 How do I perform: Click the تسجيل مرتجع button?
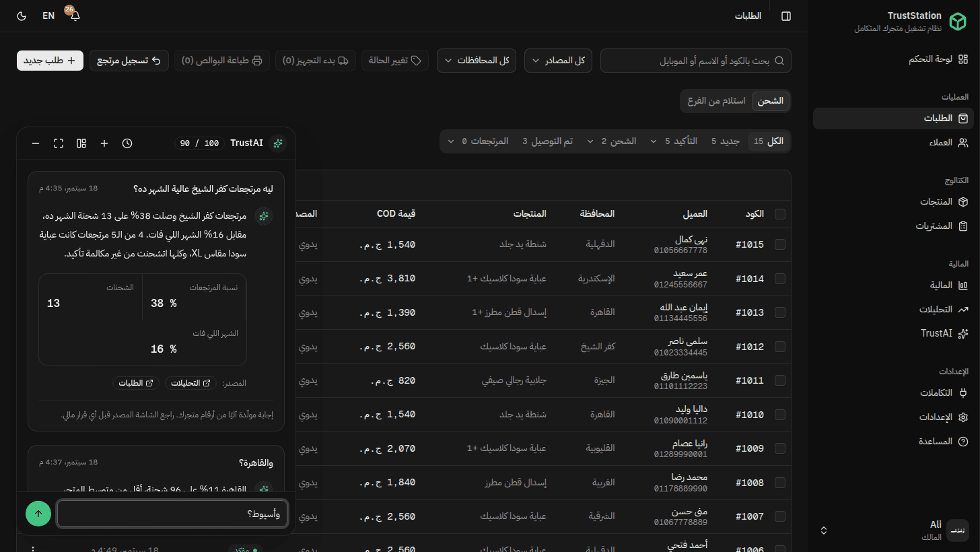click(129, 61)
